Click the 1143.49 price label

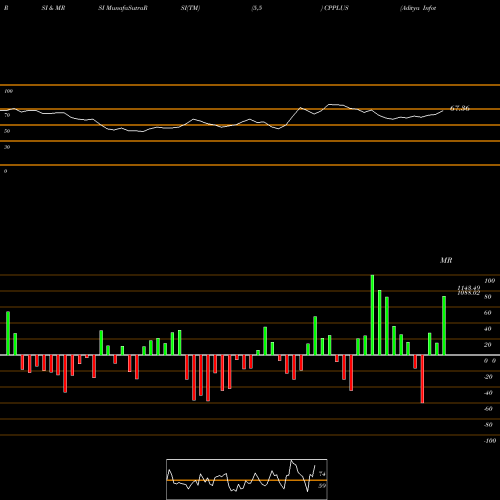click(x=469, y=288)
